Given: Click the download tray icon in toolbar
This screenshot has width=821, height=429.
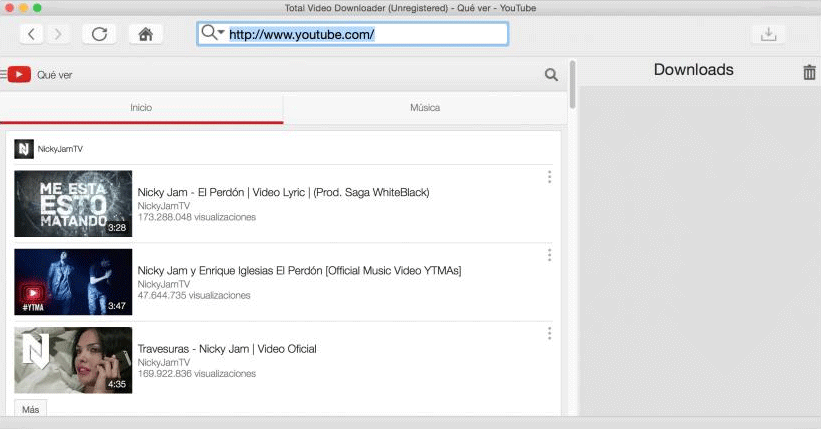Looking at the screenshot, I should coord(768,35).
